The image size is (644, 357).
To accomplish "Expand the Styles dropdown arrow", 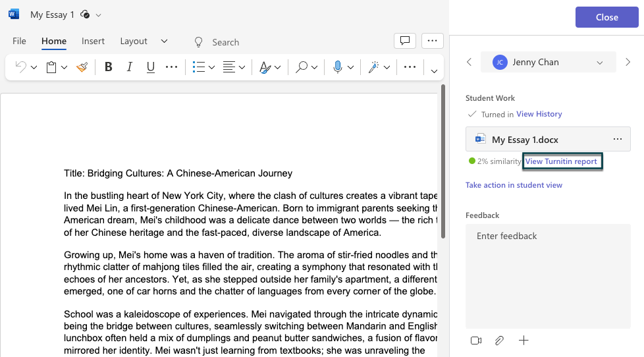I will (278, 67).
